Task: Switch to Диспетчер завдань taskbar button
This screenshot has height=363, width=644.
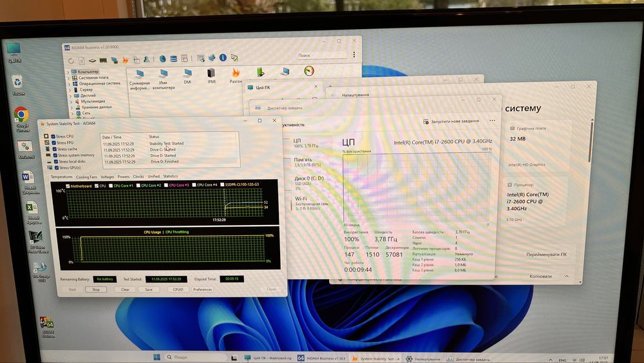Action: tap(468, 359)
